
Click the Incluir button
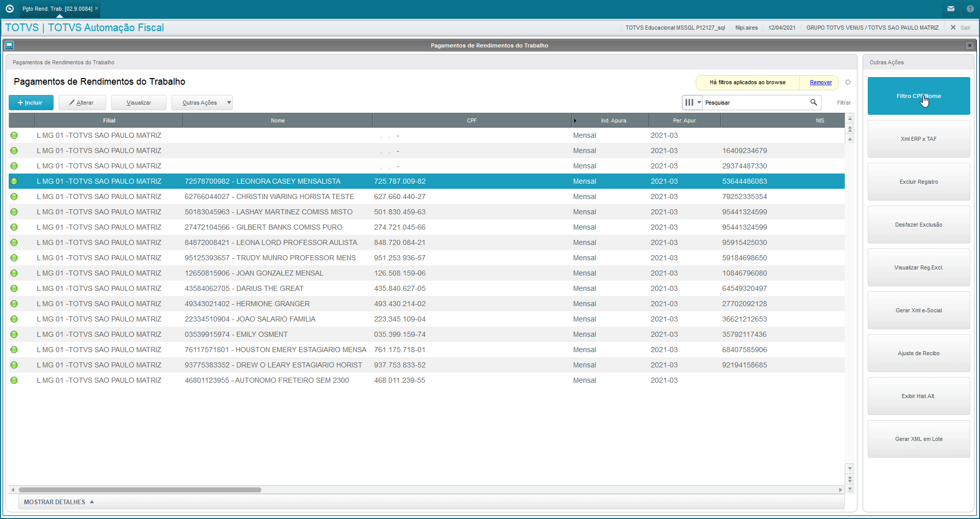point(31,103)
